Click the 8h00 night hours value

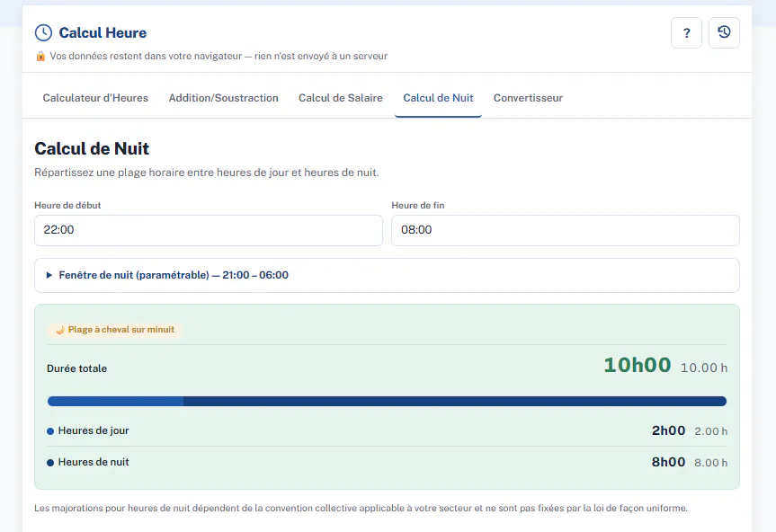pyautogui.click(x=668, y=462)
